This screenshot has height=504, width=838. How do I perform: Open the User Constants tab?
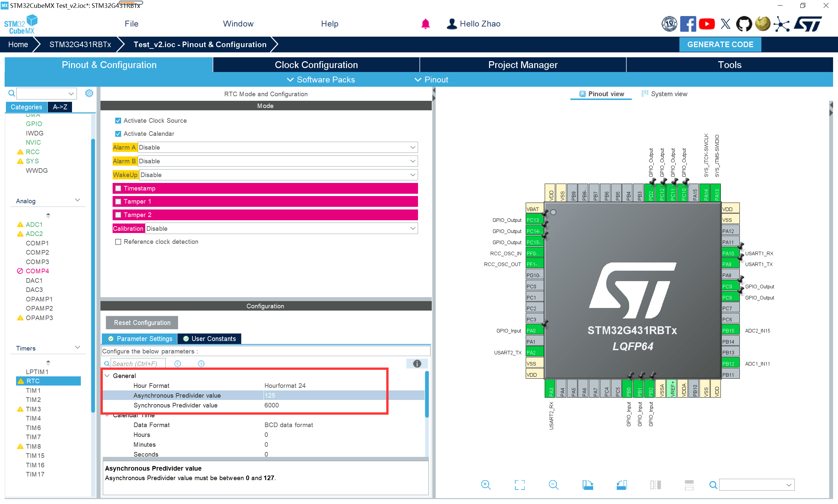(209, 339)
